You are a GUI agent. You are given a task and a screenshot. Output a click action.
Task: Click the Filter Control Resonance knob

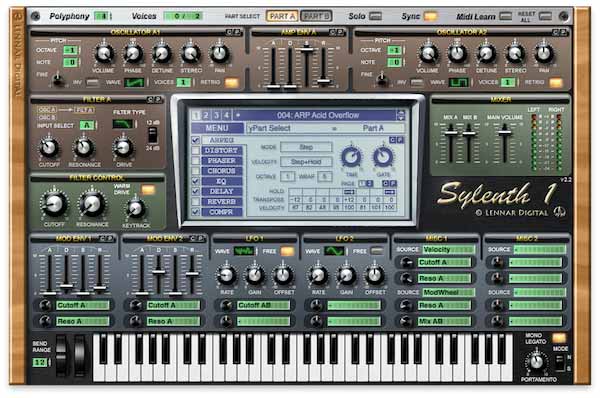pos(91,204)
